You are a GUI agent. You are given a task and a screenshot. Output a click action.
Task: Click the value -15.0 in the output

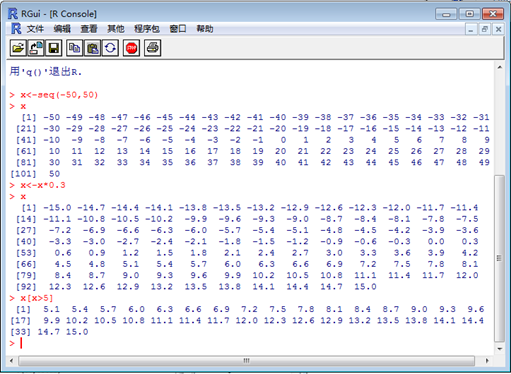tap(57, 208)
